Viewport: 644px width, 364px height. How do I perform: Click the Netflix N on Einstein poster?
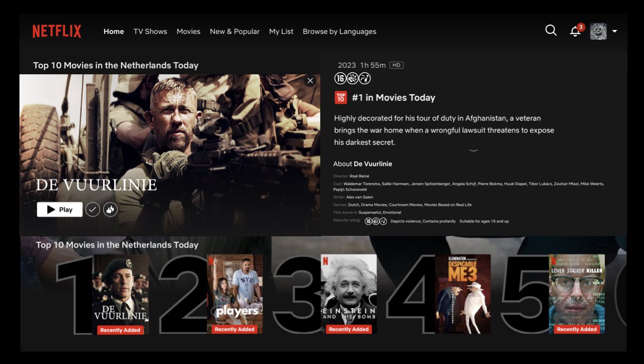tap(325, 260)
